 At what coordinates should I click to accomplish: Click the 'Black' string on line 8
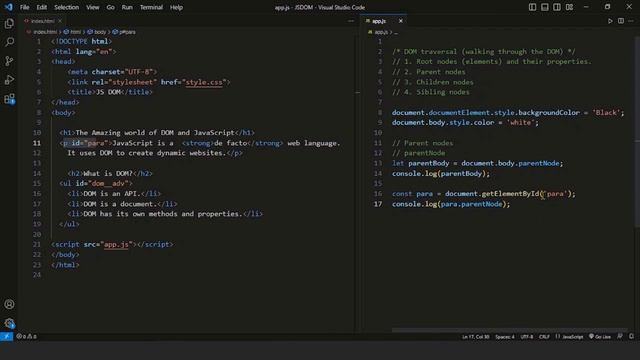point(606,113)
